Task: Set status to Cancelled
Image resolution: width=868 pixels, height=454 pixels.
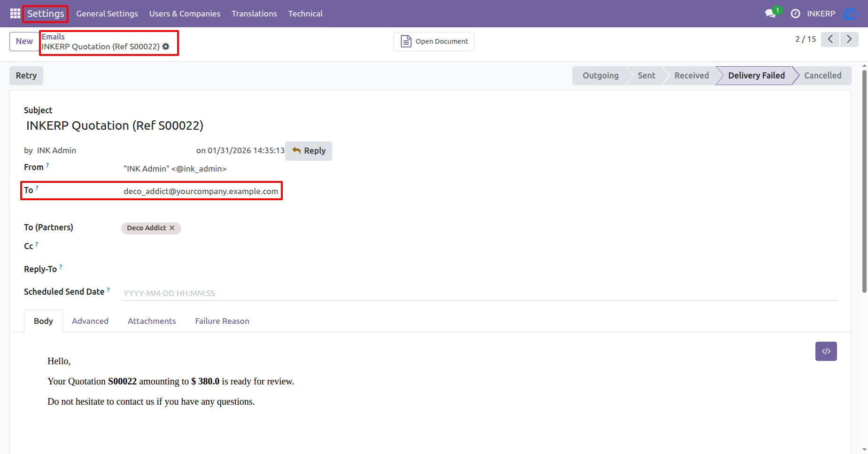Action: pos(823,76)
